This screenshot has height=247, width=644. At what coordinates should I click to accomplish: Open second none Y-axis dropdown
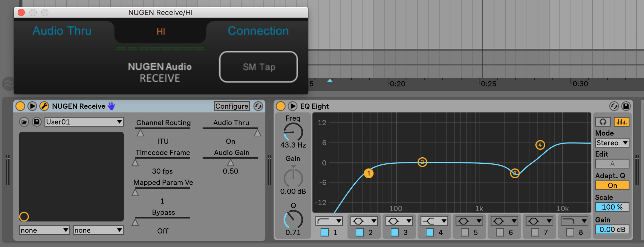[98, 230]
